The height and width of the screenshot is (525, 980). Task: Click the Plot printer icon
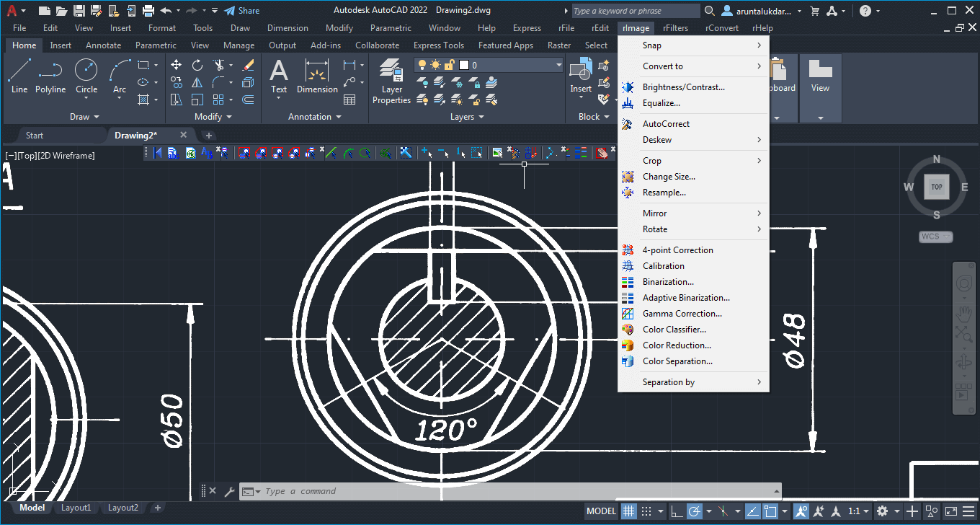(x=148, y=11)
